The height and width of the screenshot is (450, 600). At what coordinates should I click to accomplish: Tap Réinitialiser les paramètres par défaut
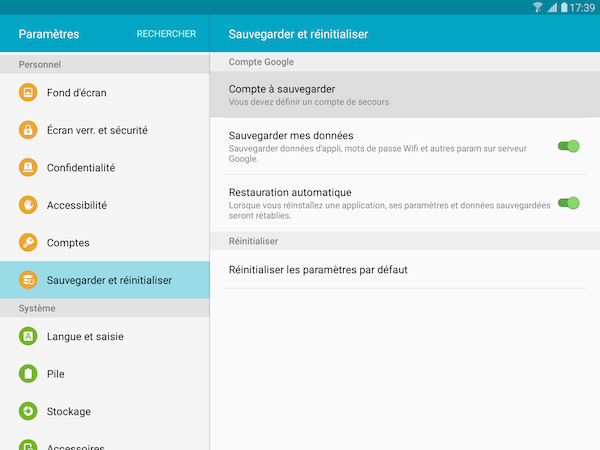(405, 269)
